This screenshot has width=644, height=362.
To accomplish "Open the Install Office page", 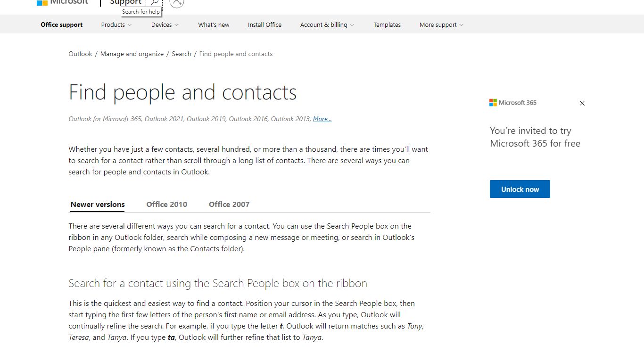I will click(264, 25).
